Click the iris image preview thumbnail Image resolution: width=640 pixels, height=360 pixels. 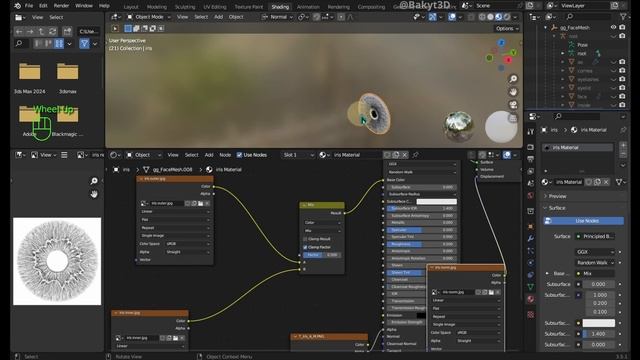coord(57,261)
